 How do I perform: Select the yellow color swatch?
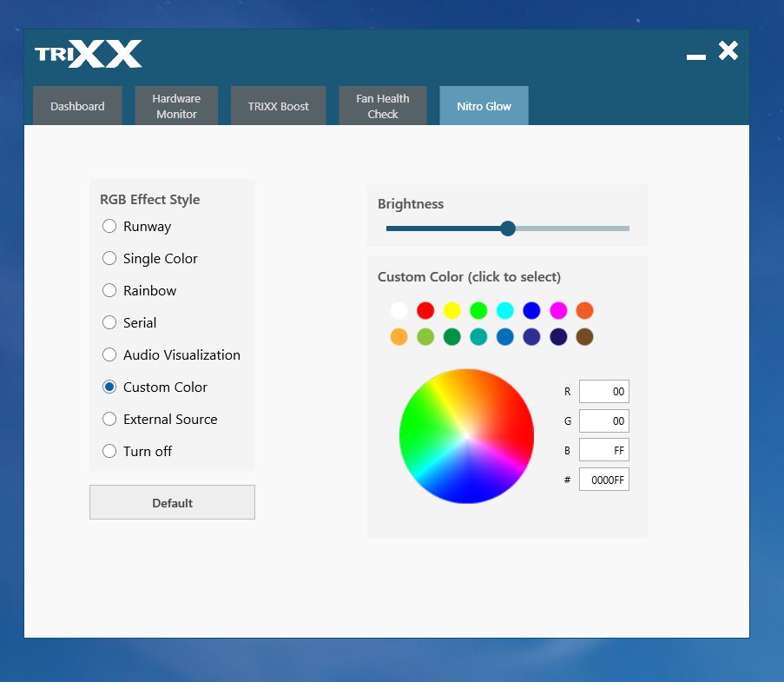click(x=452, y=310)
